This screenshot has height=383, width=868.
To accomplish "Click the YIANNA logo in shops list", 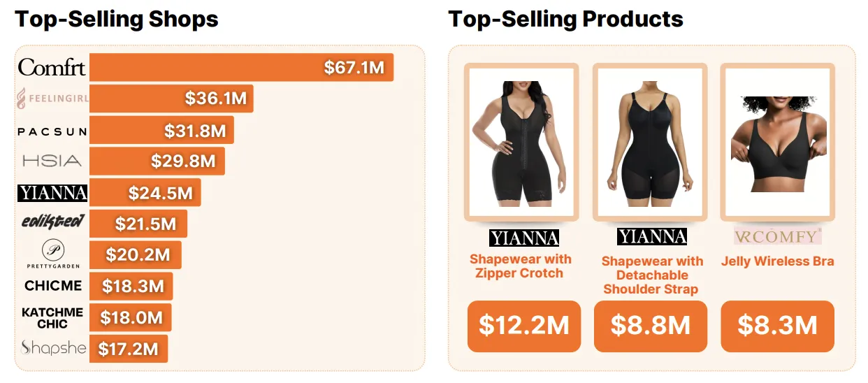I will click(52, 193).
